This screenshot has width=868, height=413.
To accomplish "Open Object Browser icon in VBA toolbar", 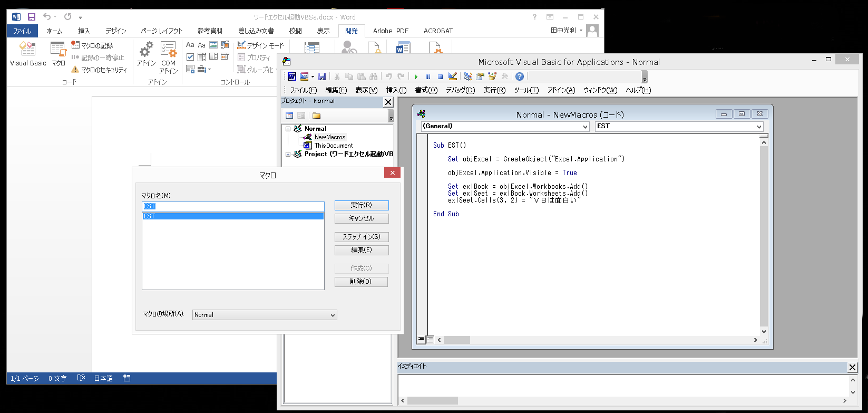I will click(x=492, y=76).
